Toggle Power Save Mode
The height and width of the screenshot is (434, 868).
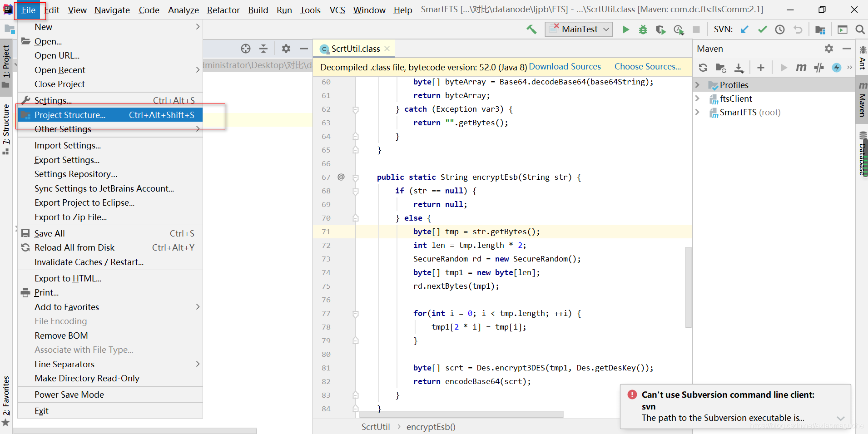110,395
